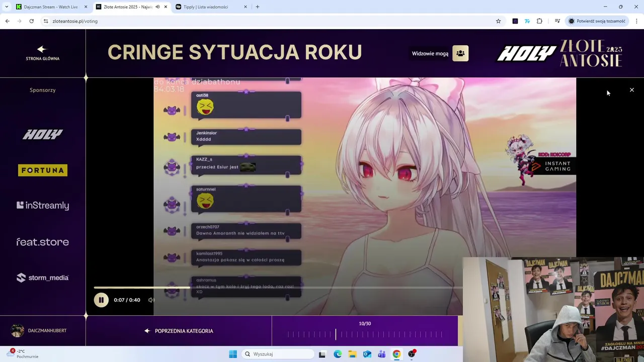This screenshot has height=362, width=644.
Task: Click the HOLY logo in header
Action: (527, 54)
